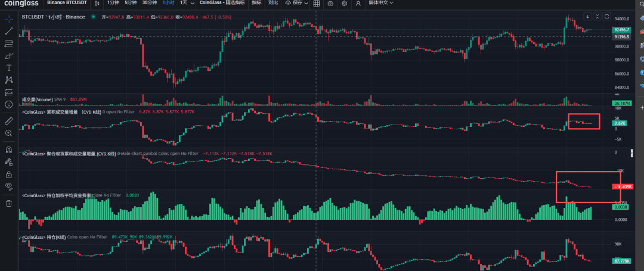
Task: Toggle lock all drawings
Action: tap(8, 175)
